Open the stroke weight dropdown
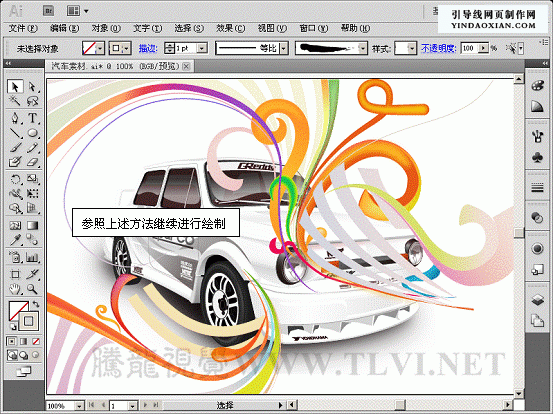The width and height of the screenshot is (553, 414). (x=202, y=48)
